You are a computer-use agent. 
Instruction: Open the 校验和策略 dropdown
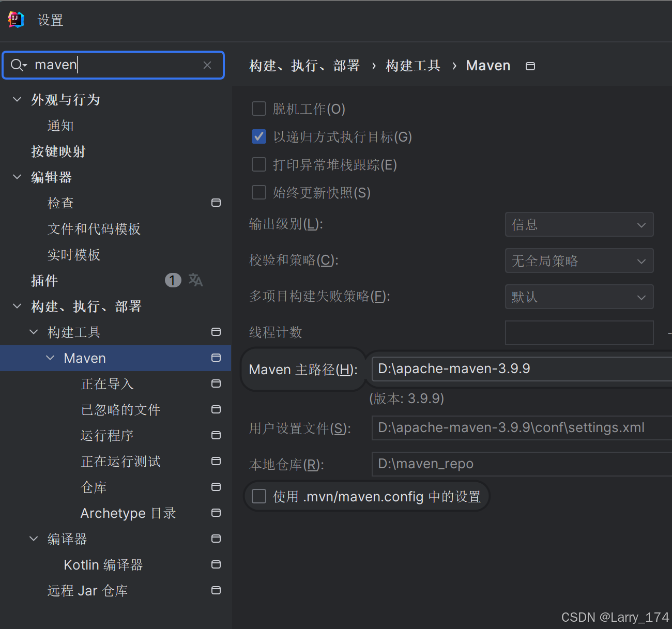tap(579, 260)
